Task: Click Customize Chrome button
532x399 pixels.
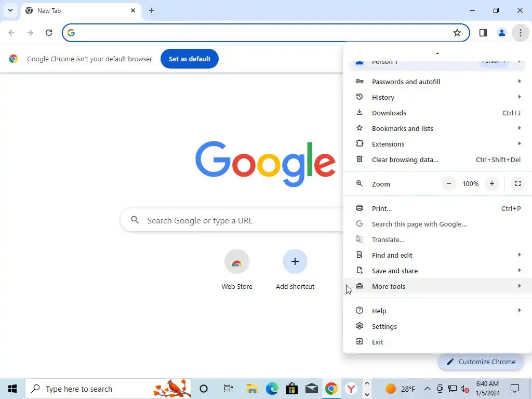Action: pos(482,362)
